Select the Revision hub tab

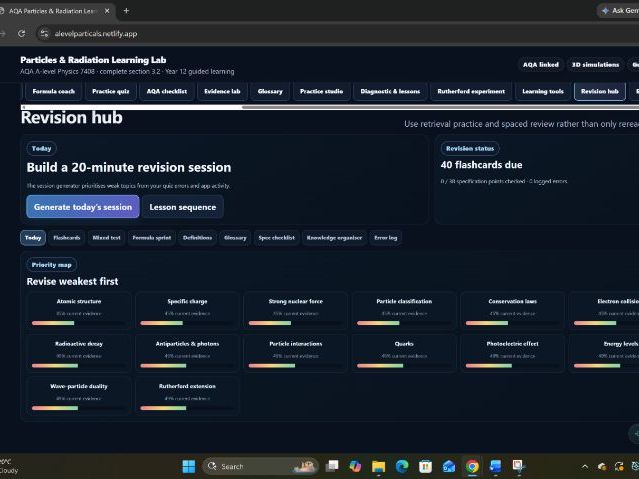[599, 91]
